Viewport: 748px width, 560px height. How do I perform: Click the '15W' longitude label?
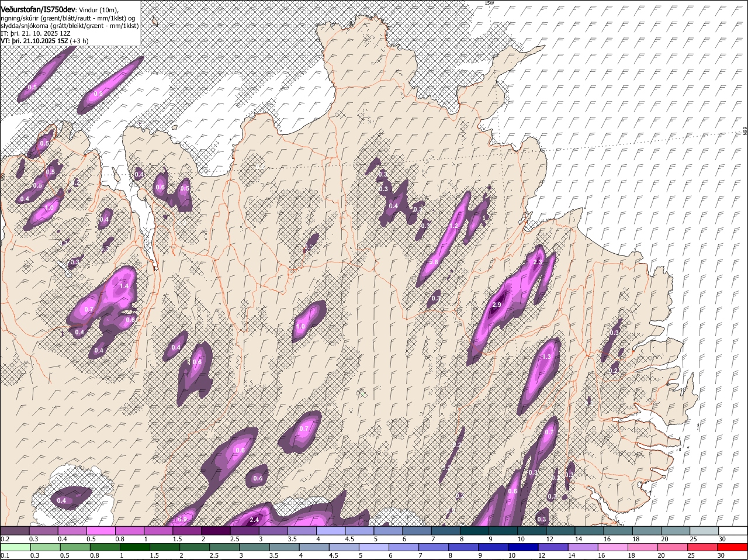490,4
